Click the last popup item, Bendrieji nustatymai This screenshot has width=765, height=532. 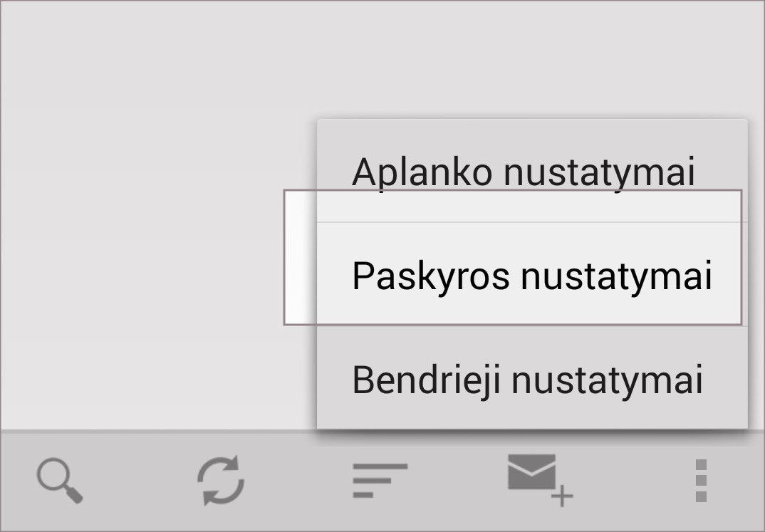click(528, 379)
